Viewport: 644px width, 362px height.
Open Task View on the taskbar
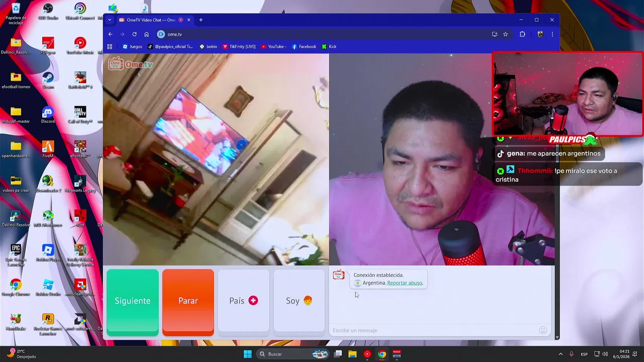coord(338,354)
